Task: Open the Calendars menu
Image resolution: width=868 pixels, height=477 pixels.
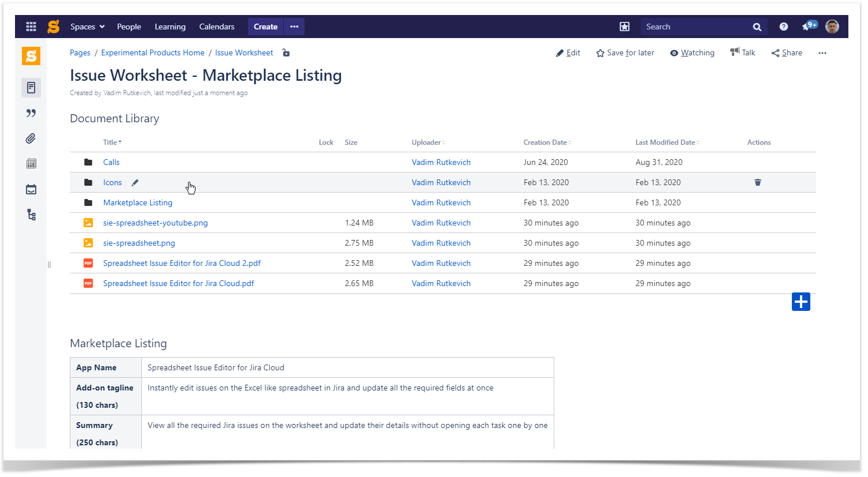Action: point(217,27)
